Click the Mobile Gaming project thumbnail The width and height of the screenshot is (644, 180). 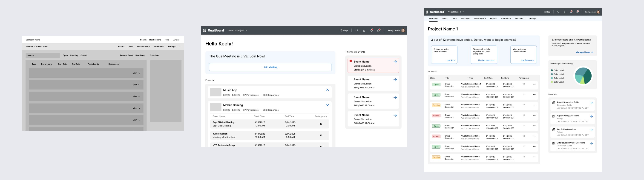tap(216, 107)
